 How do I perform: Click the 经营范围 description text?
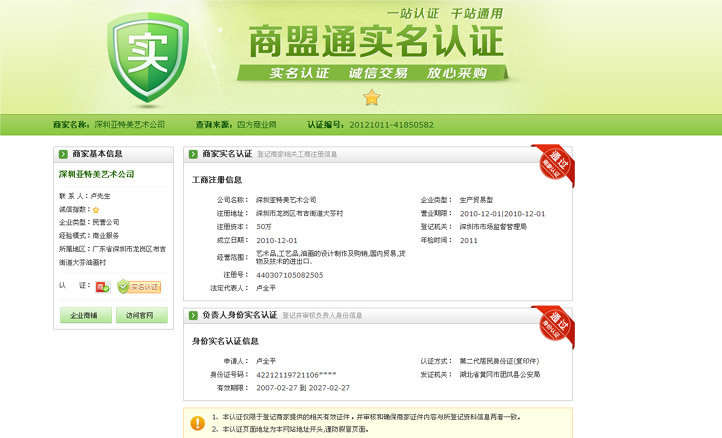[331, 257]
